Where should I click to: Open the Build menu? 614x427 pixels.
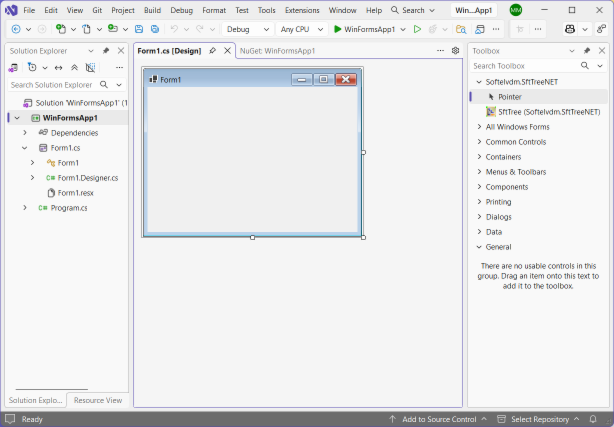pos(152,10)
